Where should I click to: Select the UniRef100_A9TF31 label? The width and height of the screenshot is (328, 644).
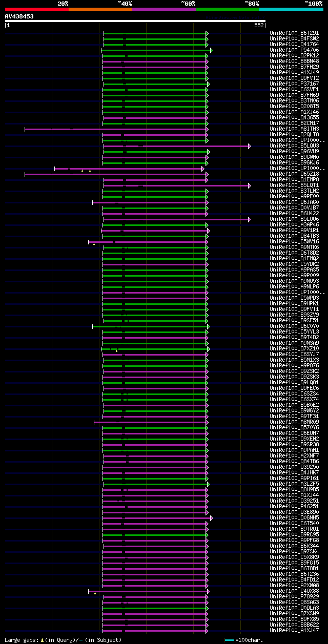click(x=294, y=417)
